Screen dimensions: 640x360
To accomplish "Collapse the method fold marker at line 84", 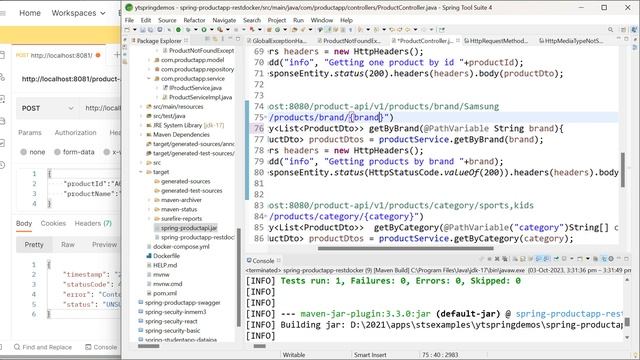I will tap(266, 216).
